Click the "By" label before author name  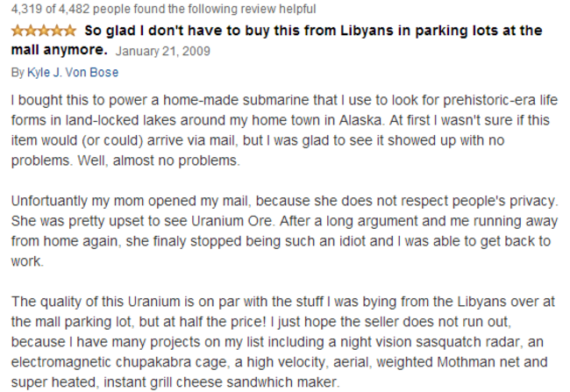pos(18,73)
